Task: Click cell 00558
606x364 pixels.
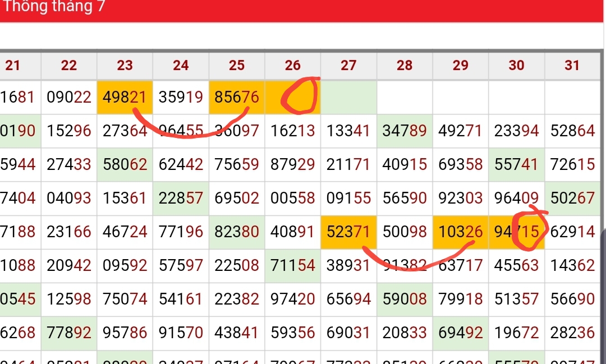Action: (292, 198)
